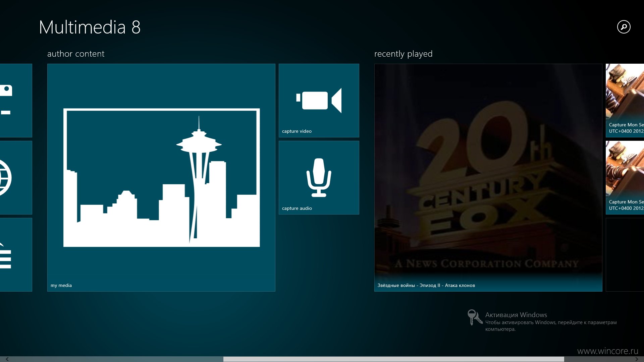The image size is (644, 362).
Task: Open the capture video tile
Action: (x=319, y=101)
